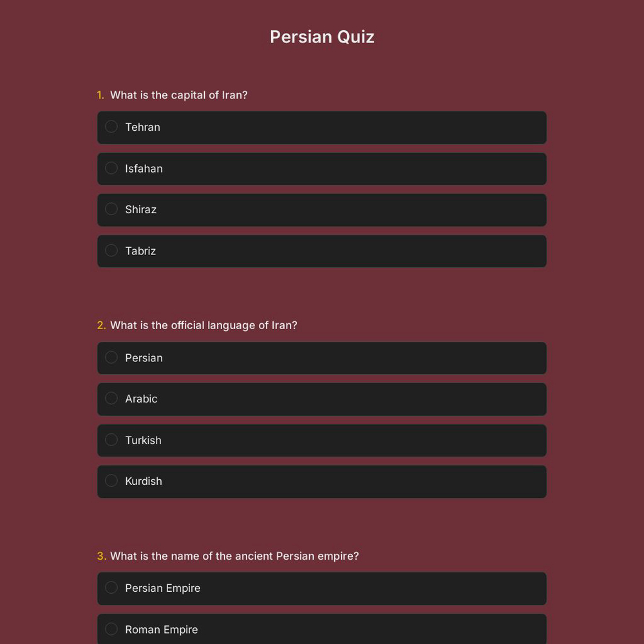Click the Roman Empire answer row
Image resolution: width=644 pixels, height=644 pixels.
[x=322, y=629]
